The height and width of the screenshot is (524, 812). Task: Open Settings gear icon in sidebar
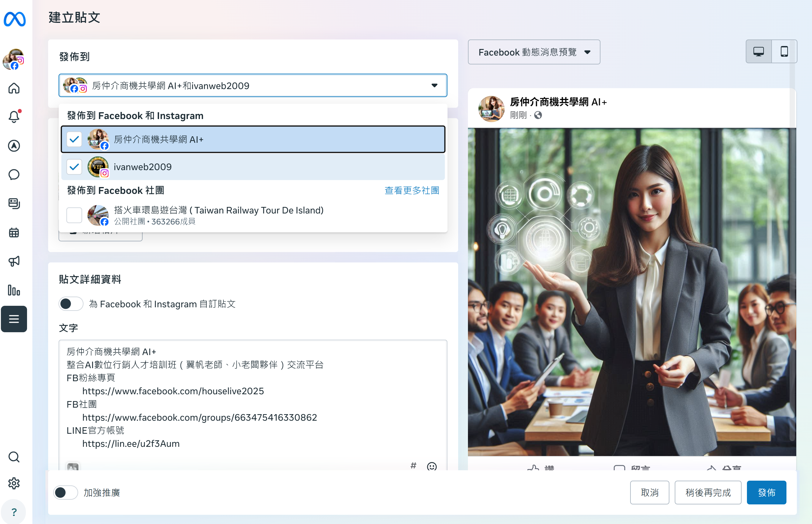click(14, 483)
